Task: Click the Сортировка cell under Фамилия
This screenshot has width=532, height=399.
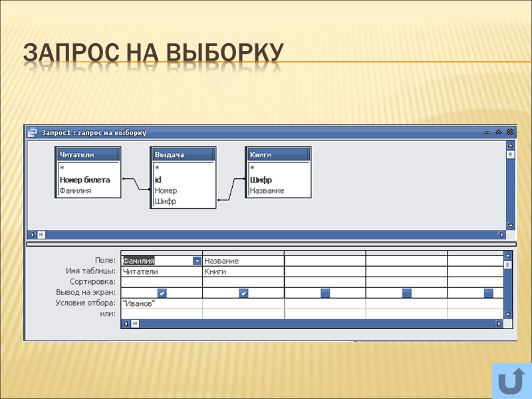Action: (160, 281)
